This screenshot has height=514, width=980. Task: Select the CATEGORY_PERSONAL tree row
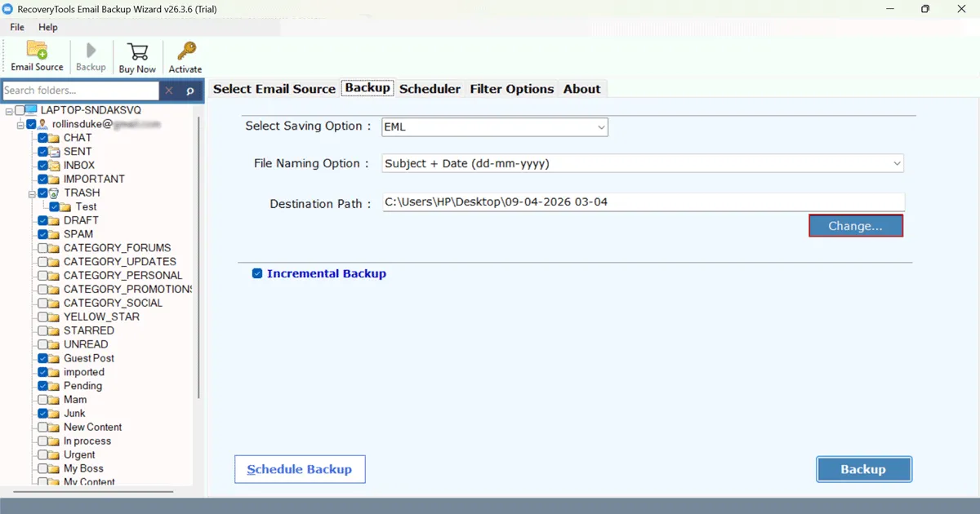(x=122, y=276)
